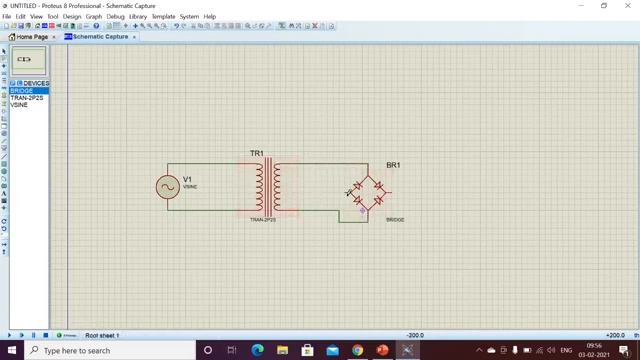Open the Design menu
Image resolution: width=640 pixels, height=360 pixels.
72,16
